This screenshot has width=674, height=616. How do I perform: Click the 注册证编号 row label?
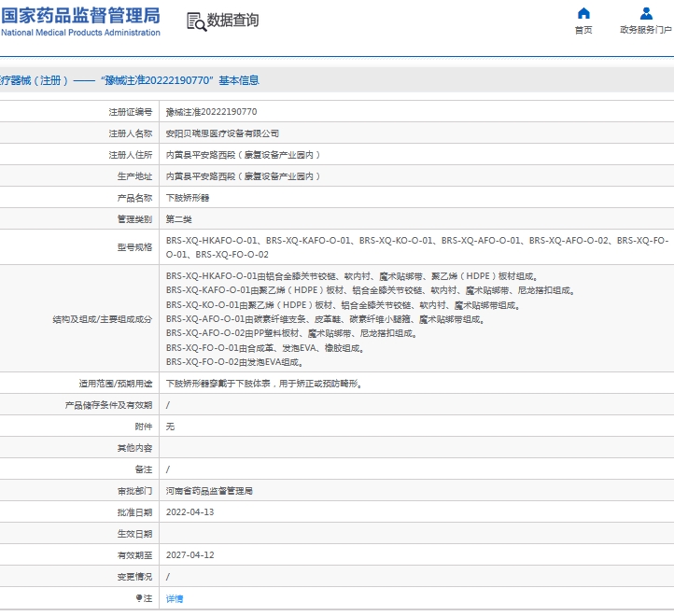click(x=131, y=112)
